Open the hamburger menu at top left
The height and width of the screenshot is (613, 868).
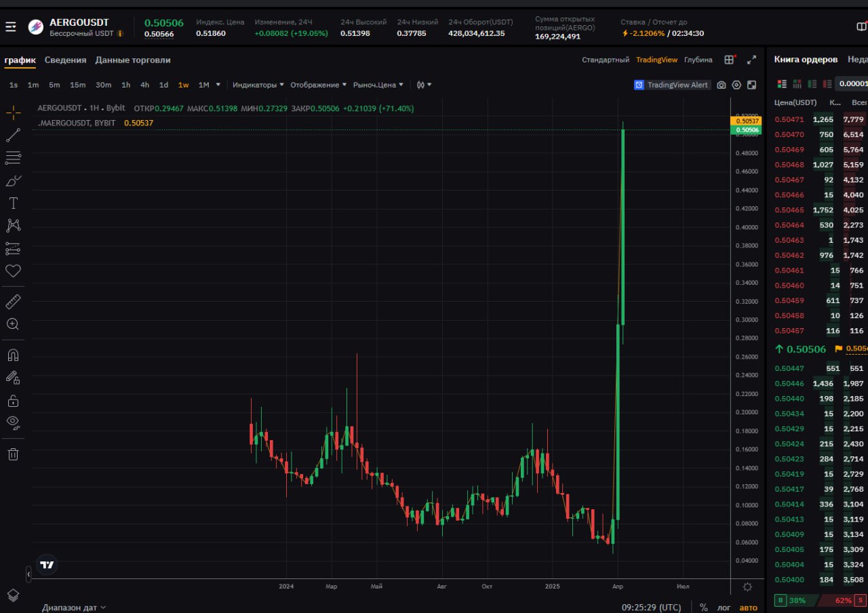click(11, 27)
